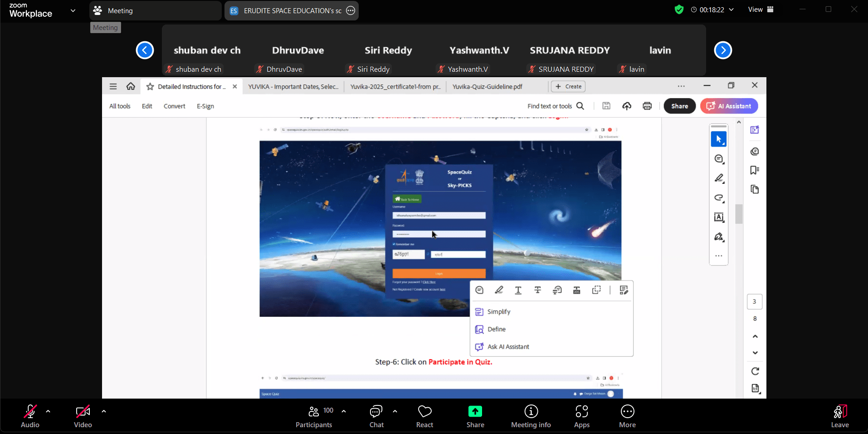The width and height of the screenshot is (868, 434).
Task: Open the More options menu
Action: (x=627, y=416)
